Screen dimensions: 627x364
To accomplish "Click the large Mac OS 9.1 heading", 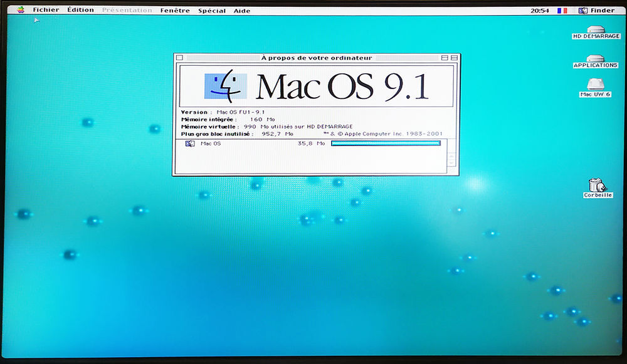I will click(x=342, y=86).
